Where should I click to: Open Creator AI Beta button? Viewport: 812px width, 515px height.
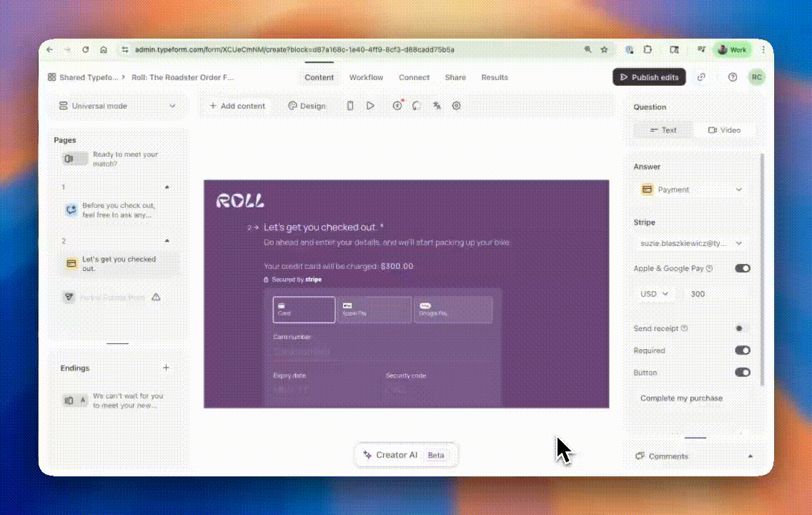pos(406,455)
